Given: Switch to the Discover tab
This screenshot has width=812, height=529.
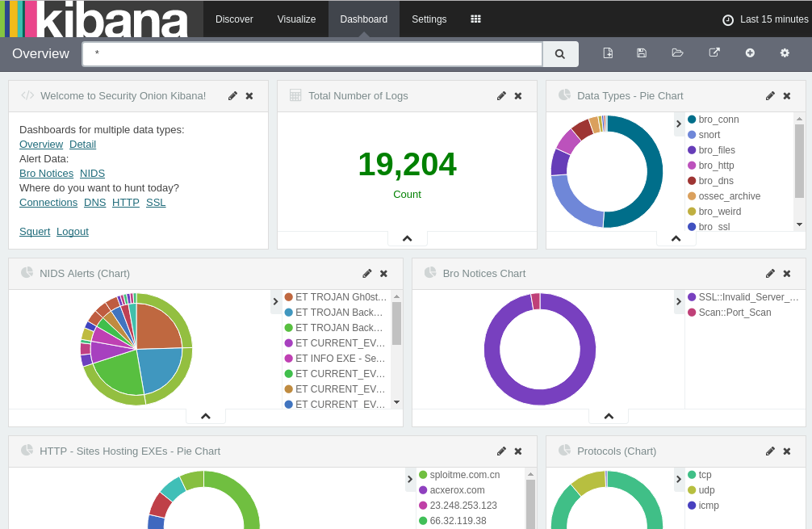Looking at the screenshot, I should coord(234,19).
